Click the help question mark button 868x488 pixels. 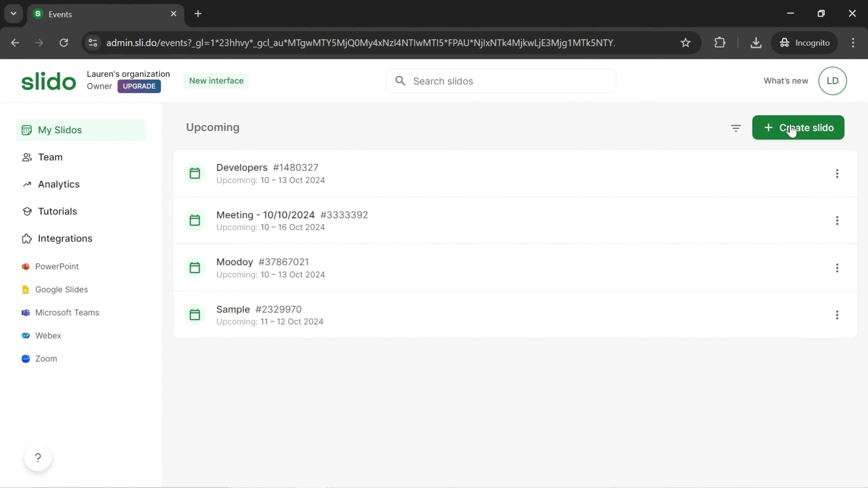(38, 457)
